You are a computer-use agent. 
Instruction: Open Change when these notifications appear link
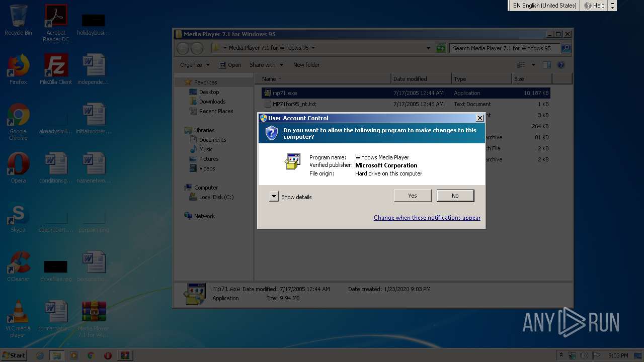coord(427,218)
